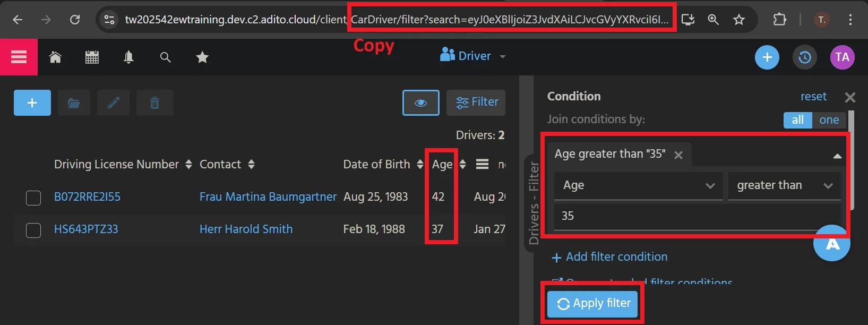Open the history clock icon
The height and width of the screenshot is (325, 868).
805,57
